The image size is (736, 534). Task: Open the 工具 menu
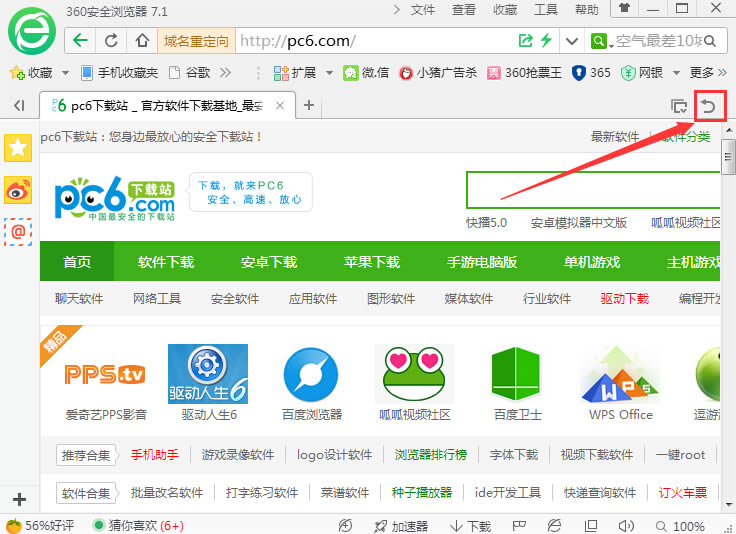click(x=546, y=9)
